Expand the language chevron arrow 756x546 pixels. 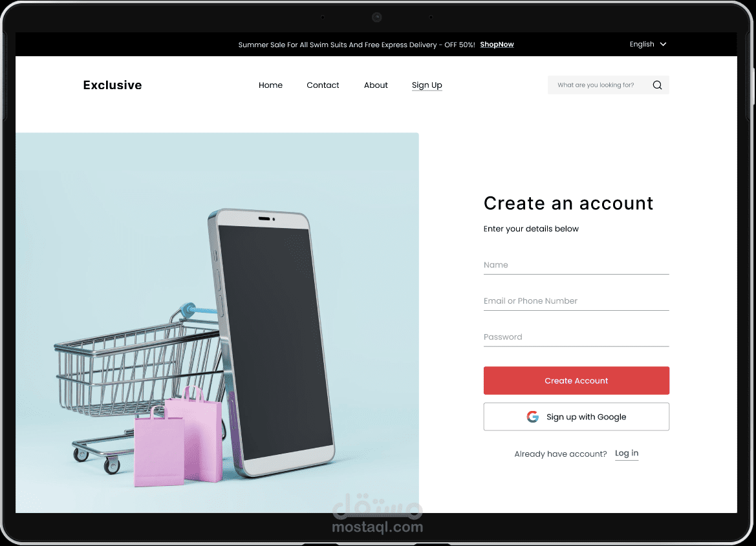664,45
